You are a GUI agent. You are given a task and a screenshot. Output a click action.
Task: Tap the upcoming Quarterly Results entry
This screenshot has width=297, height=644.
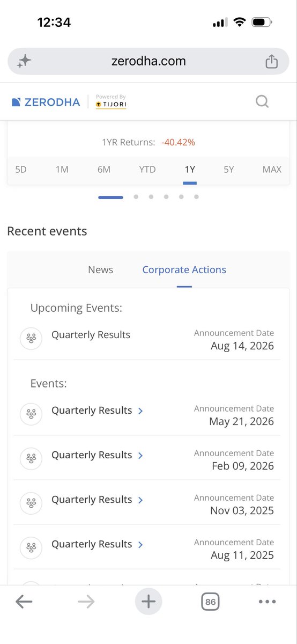tap(91, 335)
